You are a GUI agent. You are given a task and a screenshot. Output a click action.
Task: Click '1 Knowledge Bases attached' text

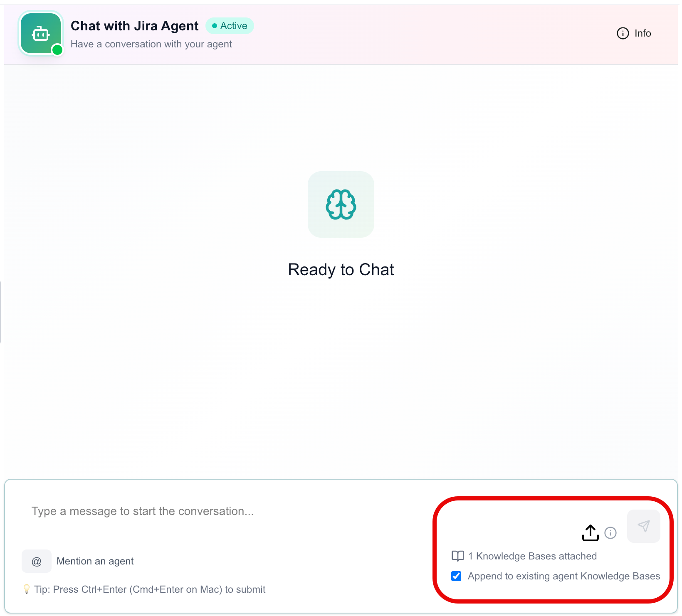click(532, 556)
